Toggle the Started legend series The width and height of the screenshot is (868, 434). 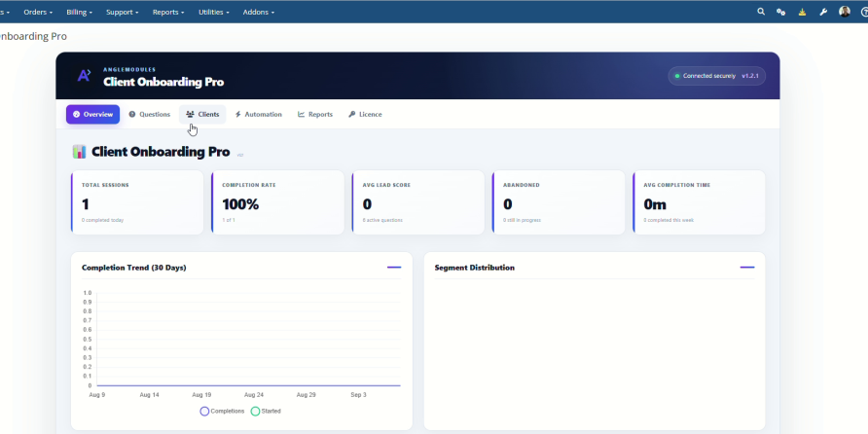(x=266, y=412)
